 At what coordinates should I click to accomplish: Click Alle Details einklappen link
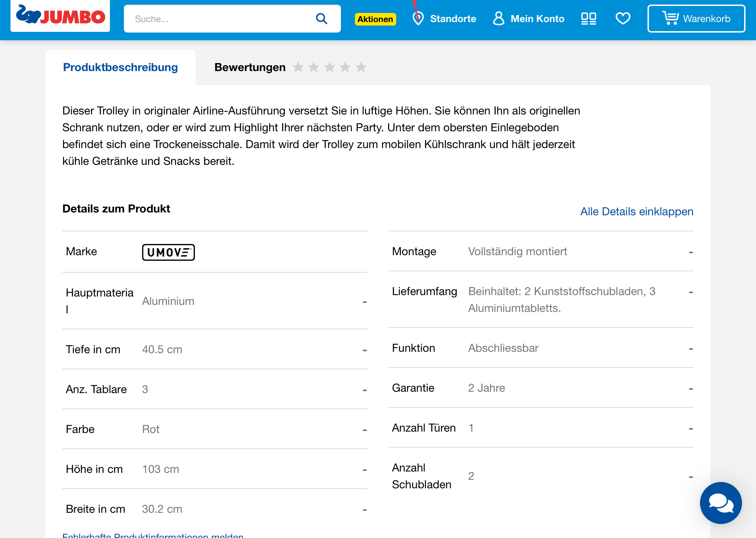[x=637, y=211]
